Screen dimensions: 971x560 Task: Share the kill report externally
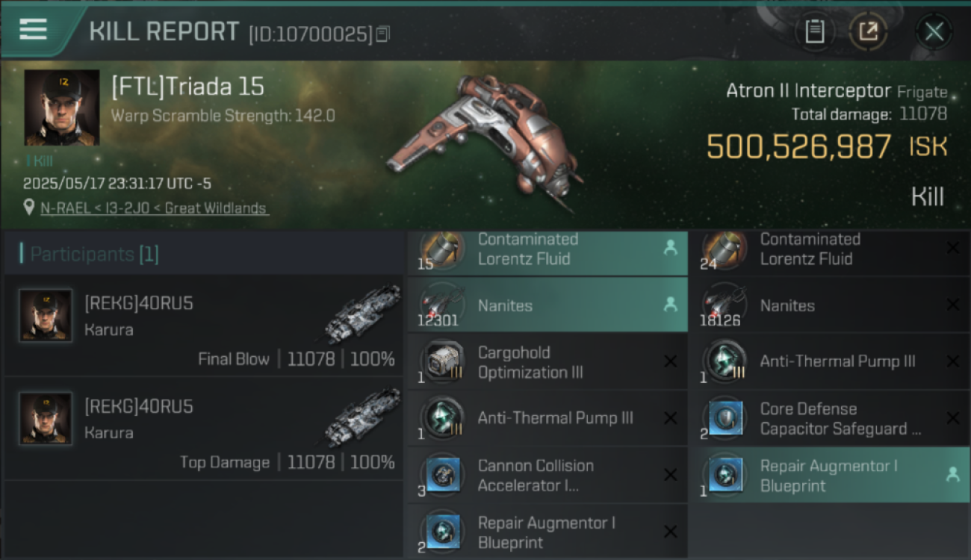coord(868,31)
